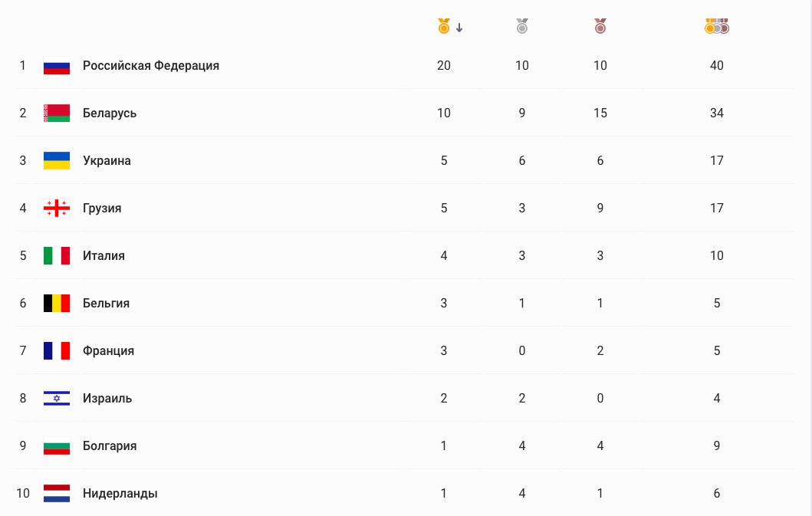Click the descending sort arrow beside gold

[459, 28]
